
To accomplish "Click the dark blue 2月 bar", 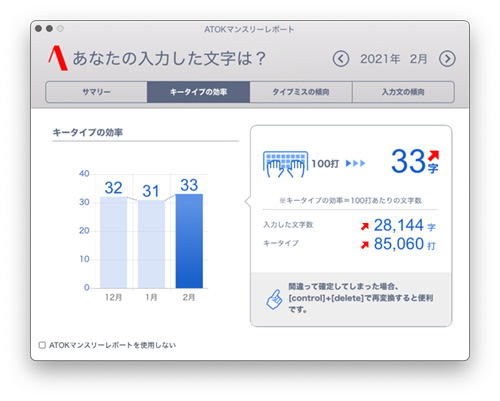I will click(189, 241).
